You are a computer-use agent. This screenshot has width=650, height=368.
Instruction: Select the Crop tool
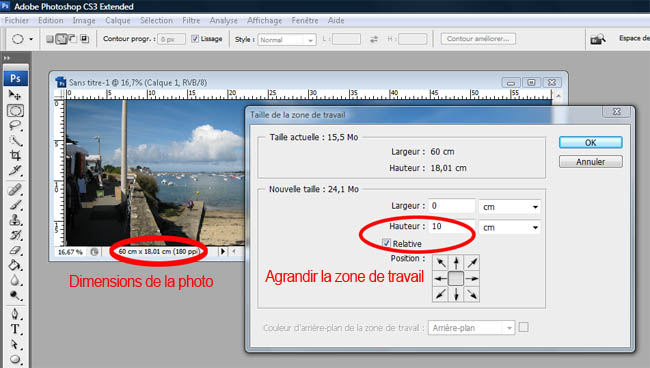pyautogui.click(x=15, y=155)
